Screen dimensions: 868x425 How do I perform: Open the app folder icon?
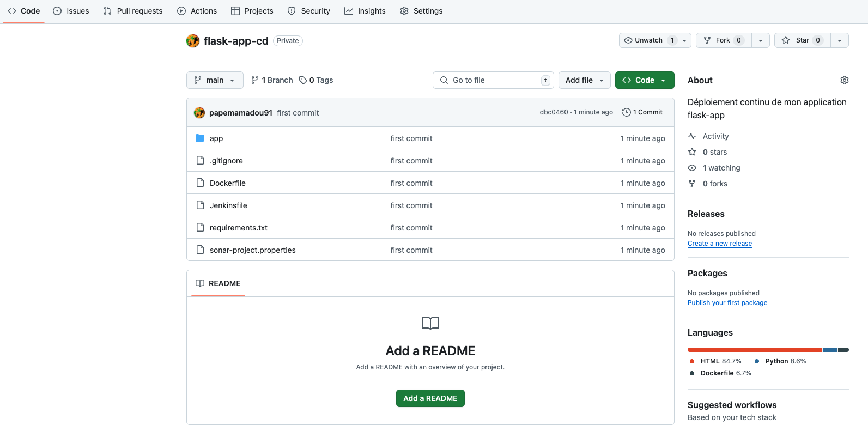pyautogui.click(x=200, y=138)
